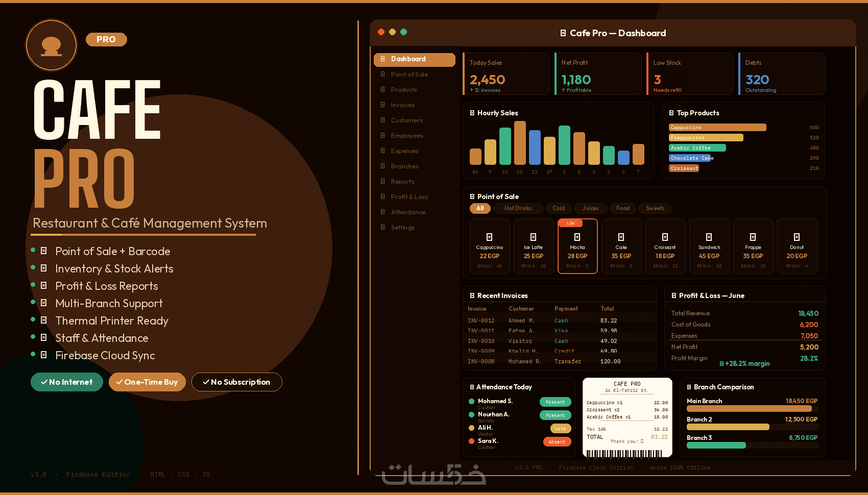Select the All category filter
This screenshot has width=868, height=495.
point(480,208)
